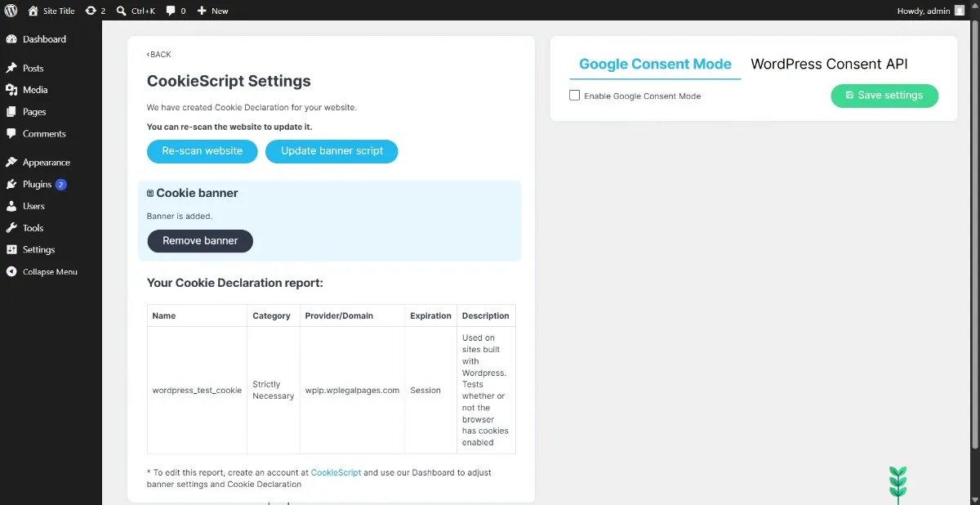Click the Site Title text link
Viewport: 980px width, 505px height.
pyautogui.click(x=59, y=11)
